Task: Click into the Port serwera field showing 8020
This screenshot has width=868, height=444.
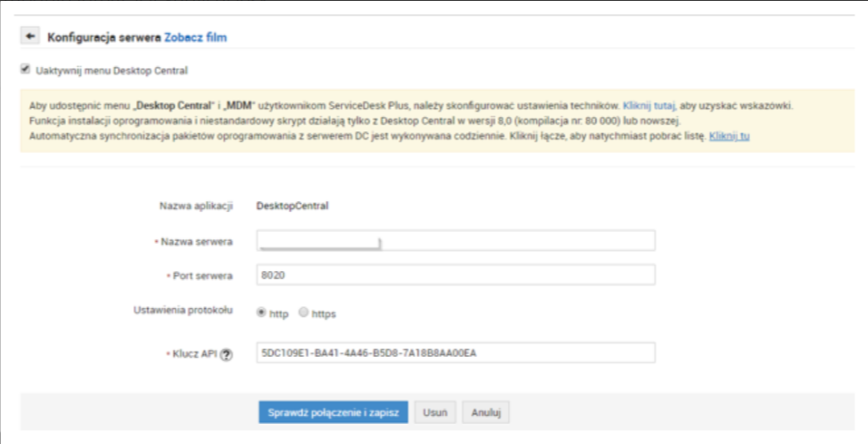Action: tap(454, 275)
